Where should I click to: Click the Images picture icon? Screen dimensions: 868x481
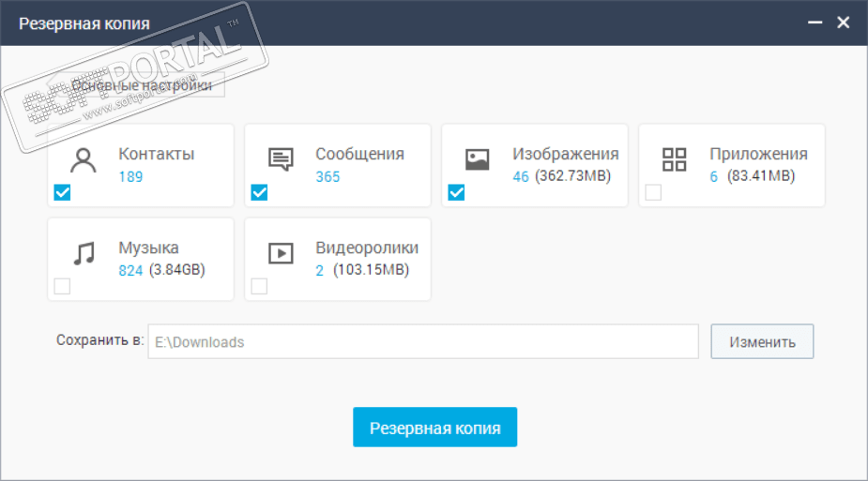point(478,159)
